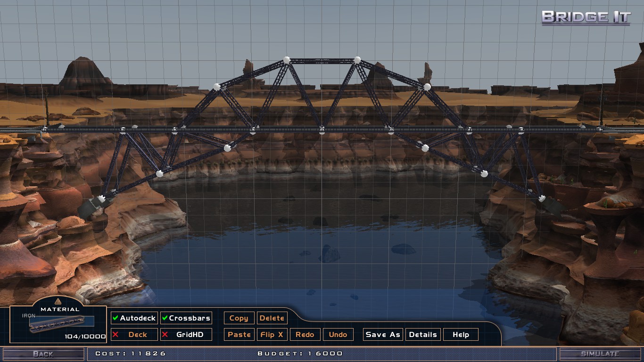The height and width of the screenshot is (362, 644).
Task: Click the Budget: 16000 readout
Action: tap(300, 354)
